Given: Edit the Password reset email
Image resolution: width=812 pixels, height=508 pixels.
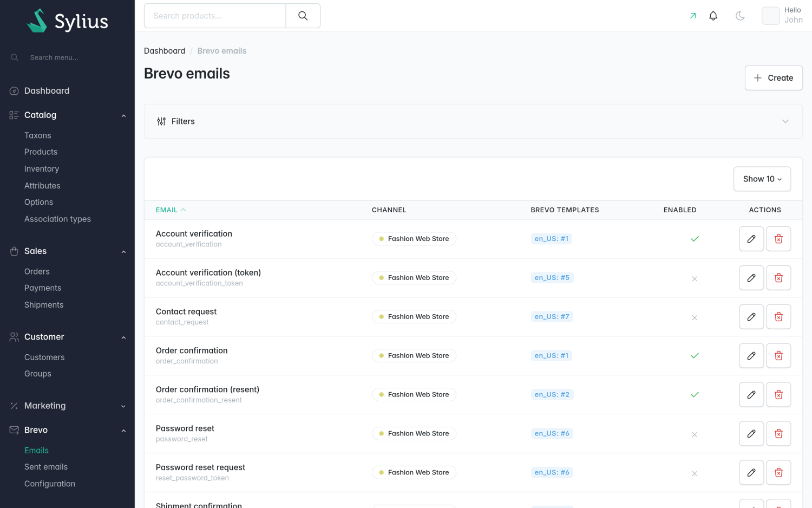Looking at the screenshot, I should tap(751, 434).
